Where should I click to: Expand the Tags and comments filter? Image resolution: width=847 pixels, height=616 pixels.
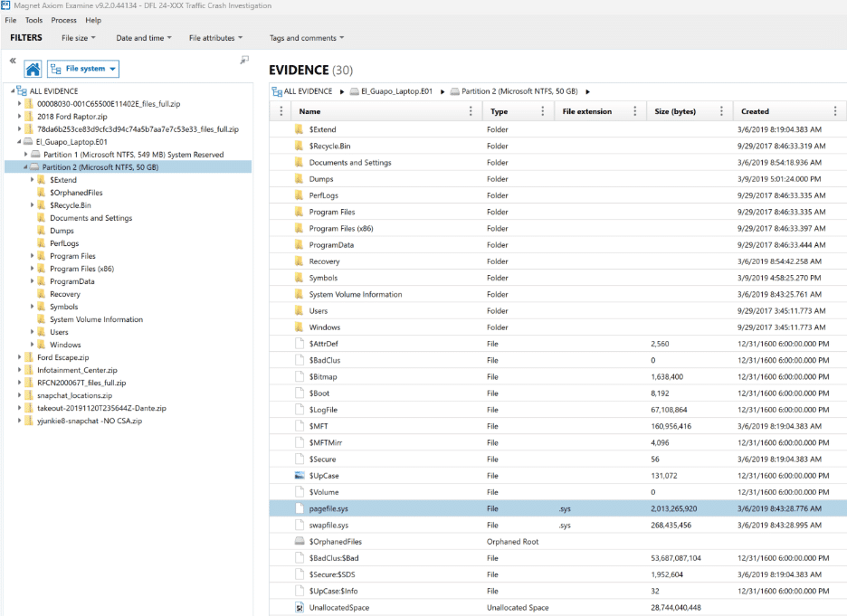click(x=306, y=38)
